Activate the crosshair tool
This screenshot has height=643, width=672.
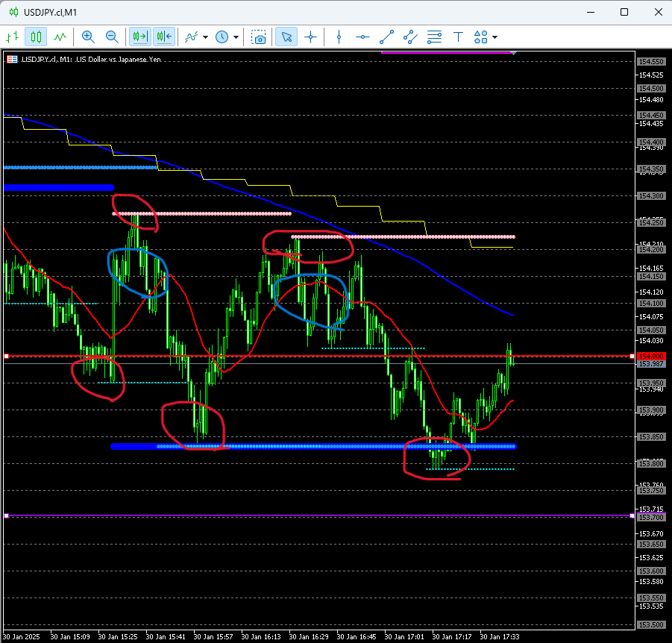pyautogui.click(x=310, y=37)
